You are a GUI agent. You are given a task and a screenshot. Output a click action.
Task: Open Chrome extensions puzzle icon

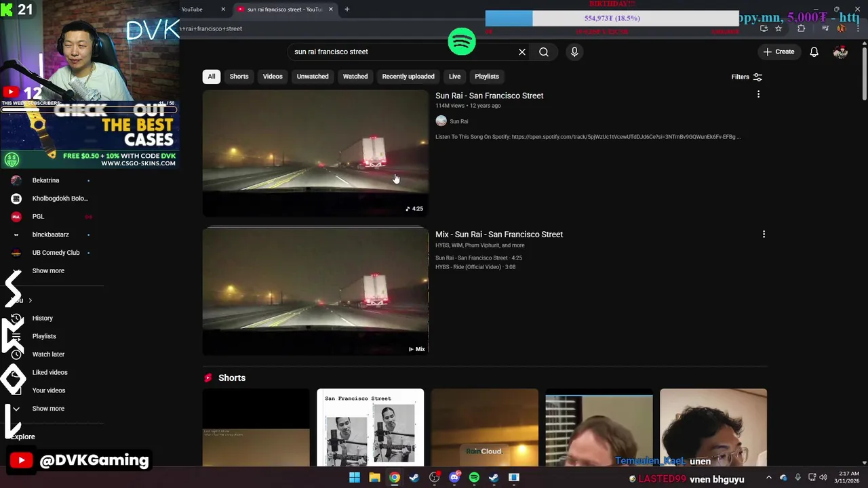[802, 28]
